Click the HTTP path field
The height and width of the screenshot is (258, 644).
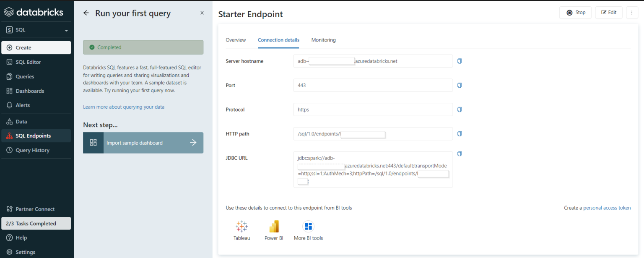click(373, 134)
